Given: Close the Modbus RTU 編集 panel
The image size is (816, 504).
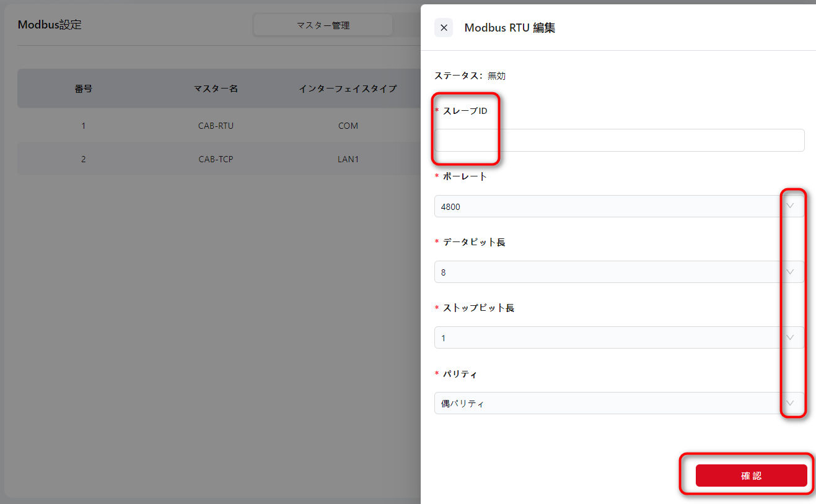Looking at the screenshot, I should pyautogui.click(x=444, y=28).
